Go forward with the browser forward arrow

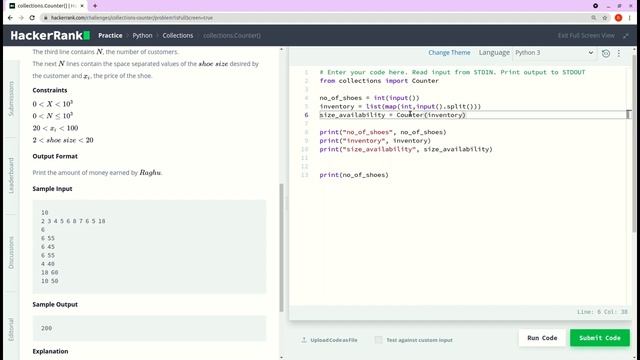click(21, 18)
